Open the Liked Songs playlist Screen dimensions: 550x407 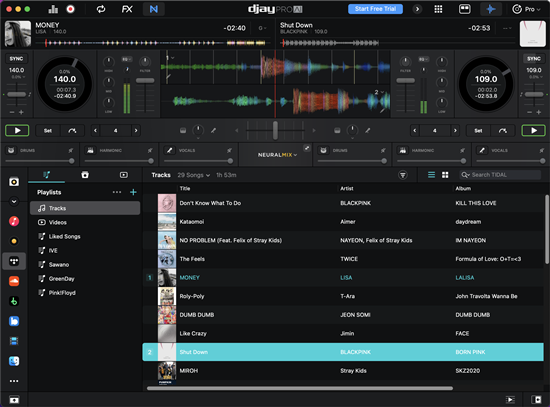pyautogui.click(x=85, y=236)
